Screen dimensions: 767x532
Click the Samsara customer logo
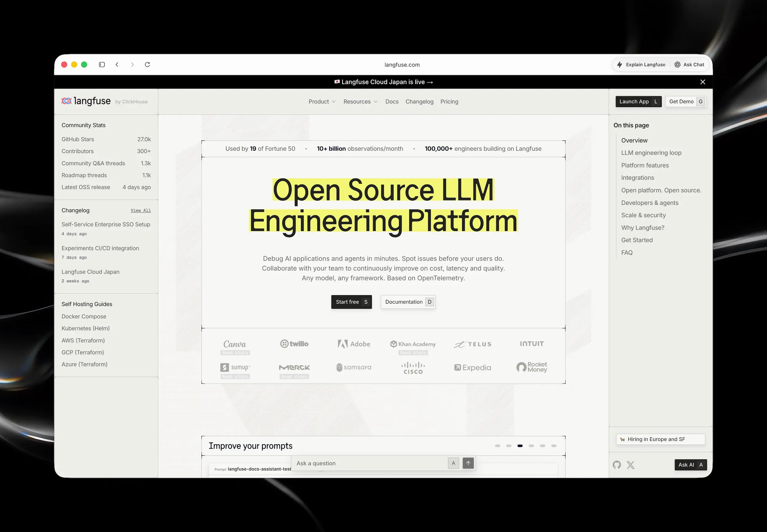pos(354,367)
